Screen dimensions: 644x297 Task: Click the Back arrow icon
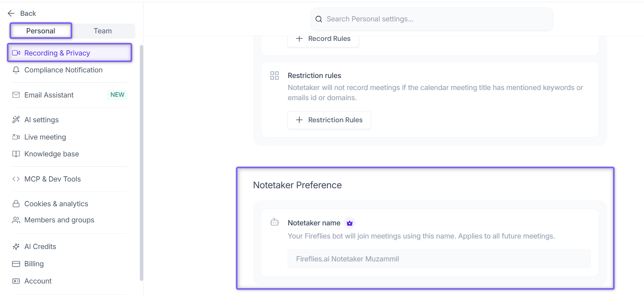tap(11, 13)
